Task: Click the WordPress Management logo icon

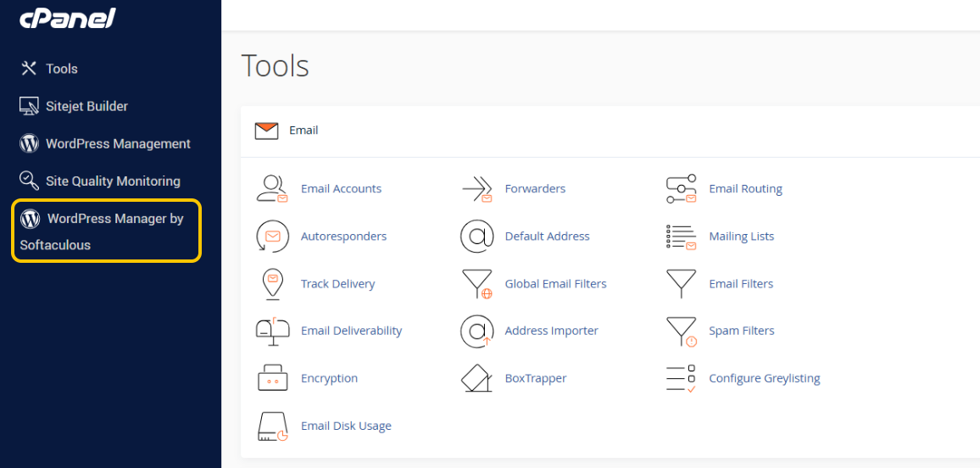Action: [29, 144]
